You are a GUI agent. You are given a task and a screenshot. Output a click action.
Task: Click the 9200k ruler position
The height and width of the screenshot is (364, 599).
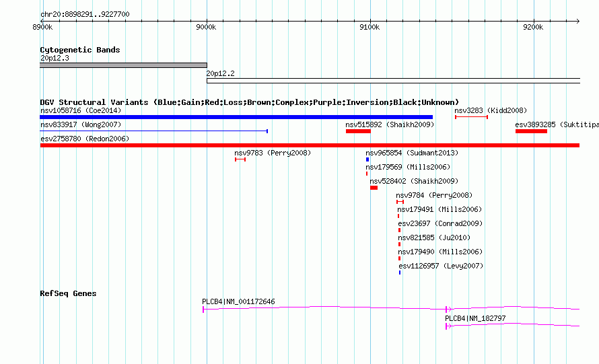533,27
